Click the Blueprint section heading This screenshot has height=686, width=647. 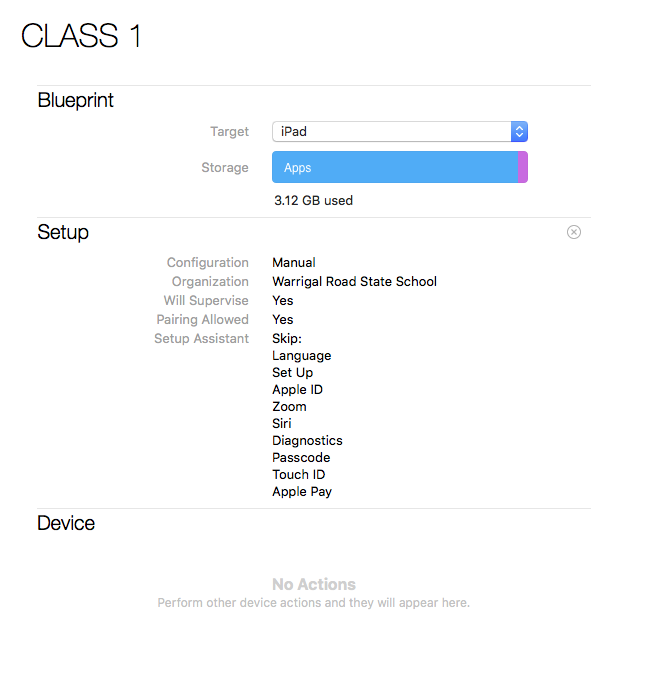pyautogui.click(x=75, y=100)
